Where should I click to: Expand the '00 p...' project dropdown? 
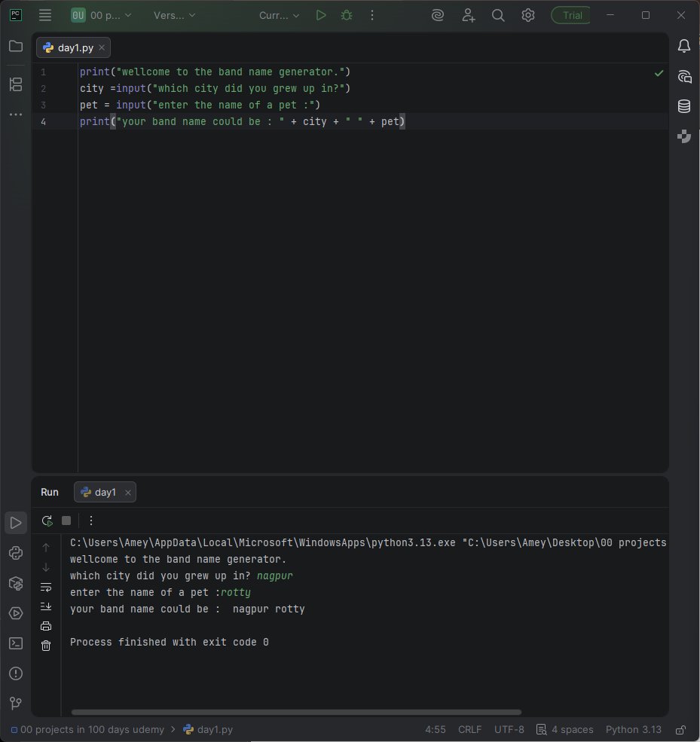101,15
